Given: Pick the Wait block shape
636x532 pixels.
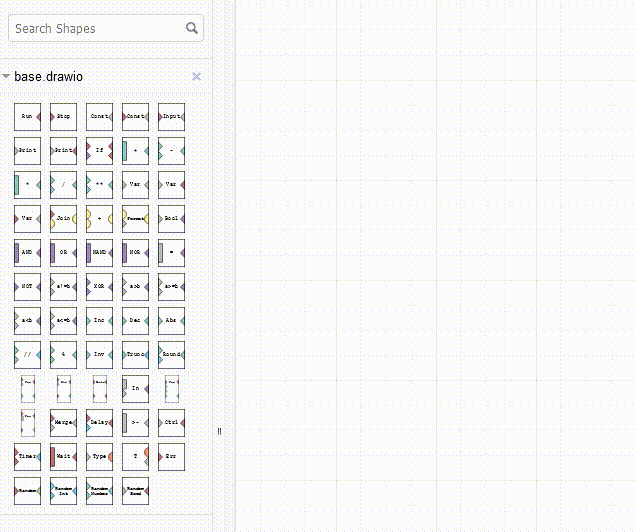Looking at the screenshot, I should point(63,457).
